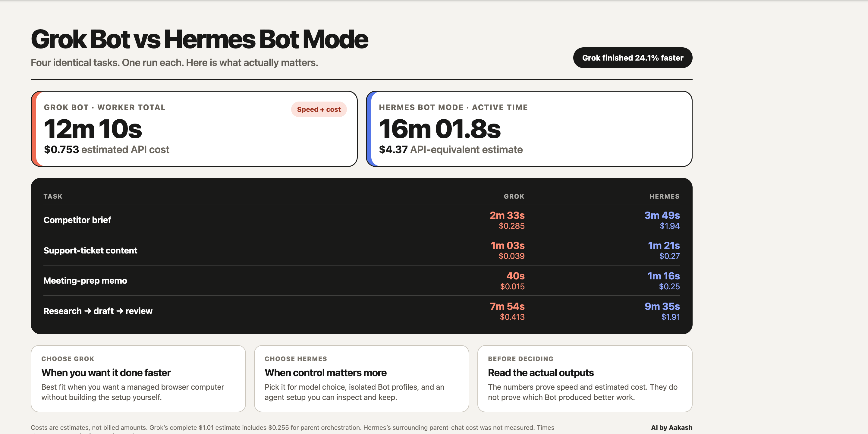Click the heading "When control matters more"
The width and height of the screenshot is (868, 434).
pyautogui.click(x=325, y=373)
